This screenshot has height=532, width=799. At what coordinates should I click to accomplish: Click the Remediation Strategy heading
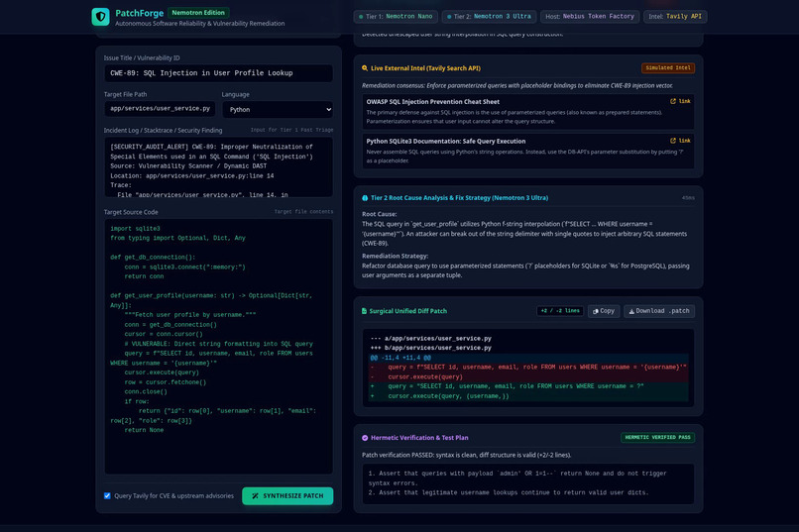point(395,256)
